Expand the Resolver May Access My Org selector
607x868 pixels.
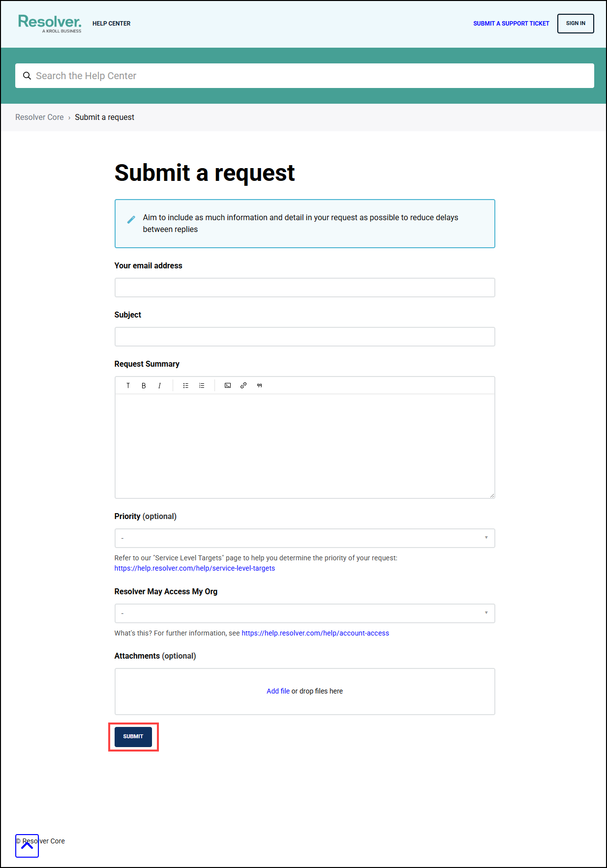pyautogui.click(x=304, y=613)
